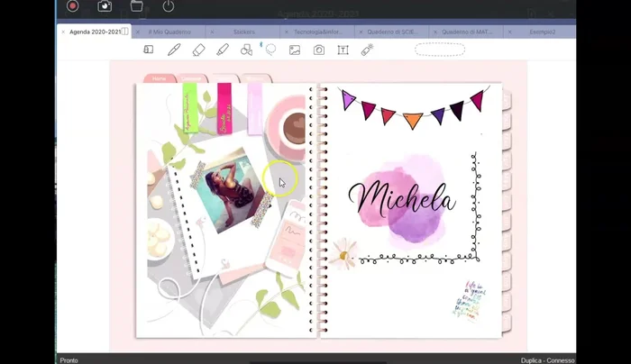This screenshot has width=631, height=364.
Task: Open the folder icon in top bar
Action: click(x=136, y=6)
